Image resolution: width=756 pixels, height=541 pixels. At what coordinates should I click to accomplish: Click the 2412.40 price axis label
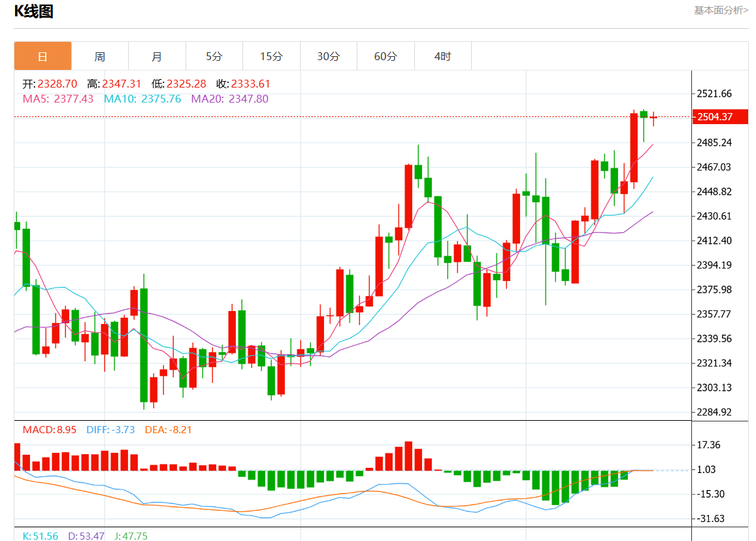tap(714, 240)
